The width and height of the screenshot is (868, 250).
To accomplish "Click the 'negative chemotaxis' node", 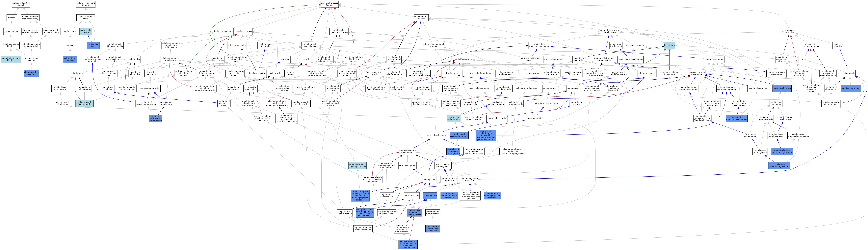I will click(851, 88).
